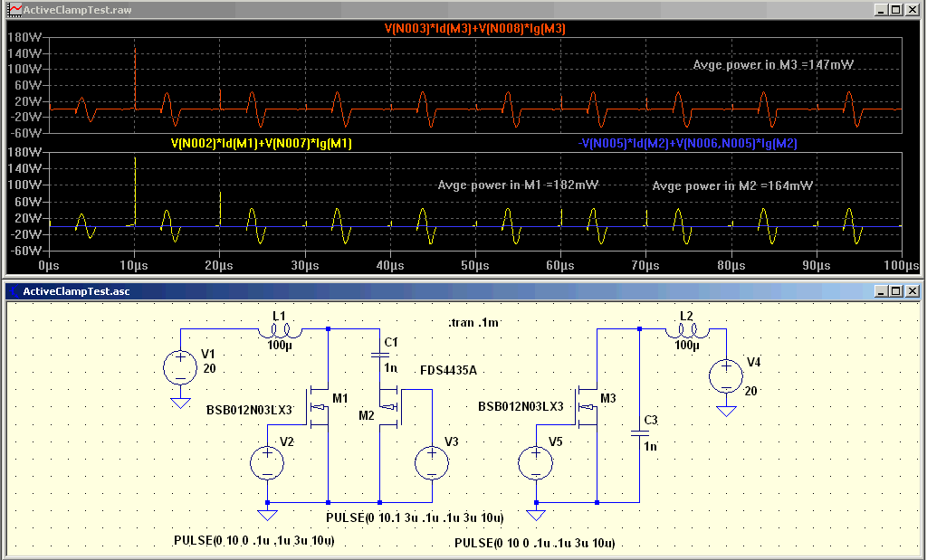This screenshot has width=927, height=560.
Task: Click the -60W label on lower plot axis
Action: pos(25,251)
